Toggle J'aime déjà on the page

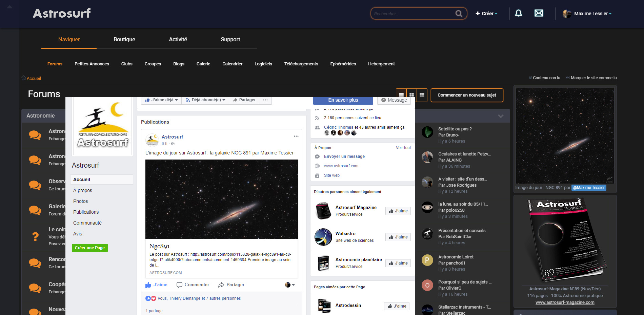pyautogui.click(x=161, y=100)
